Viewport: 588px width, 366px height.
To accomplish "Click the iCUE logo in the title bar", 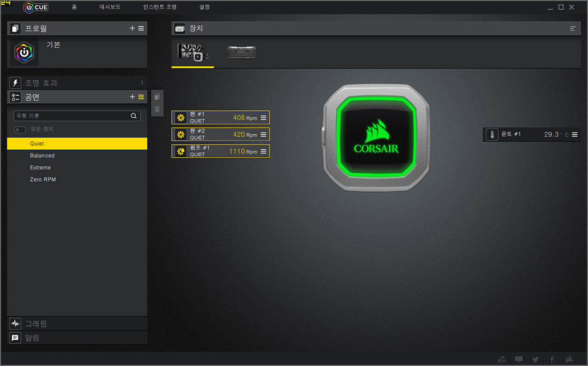I will 36,7.
